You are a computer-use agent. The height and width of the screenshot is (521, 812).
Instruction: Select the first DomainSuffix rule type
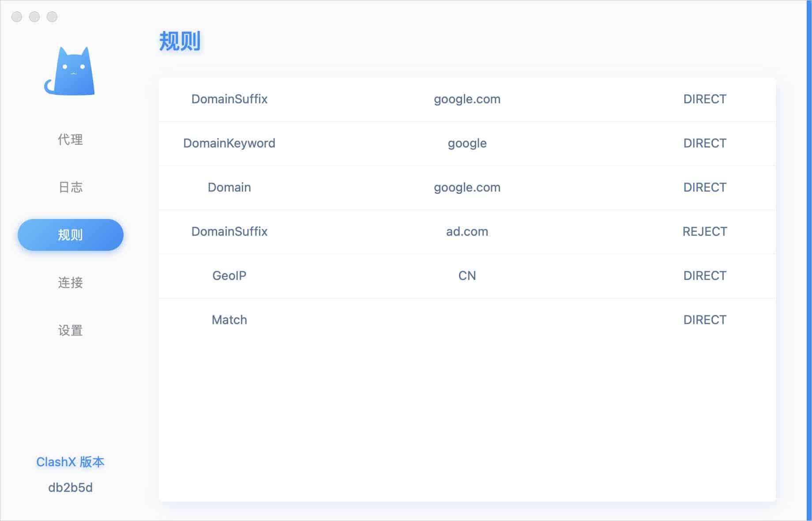(x=229, y=99)
